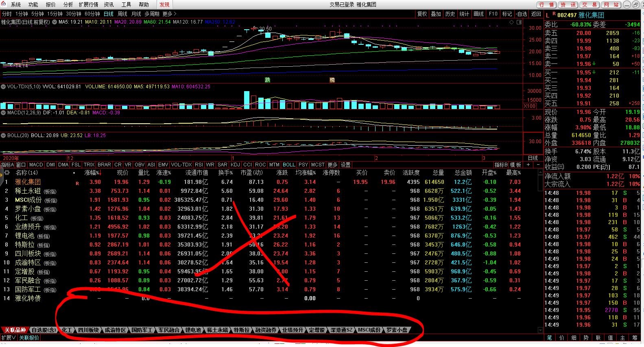Click the 资讯 top button

click(568, 4)
